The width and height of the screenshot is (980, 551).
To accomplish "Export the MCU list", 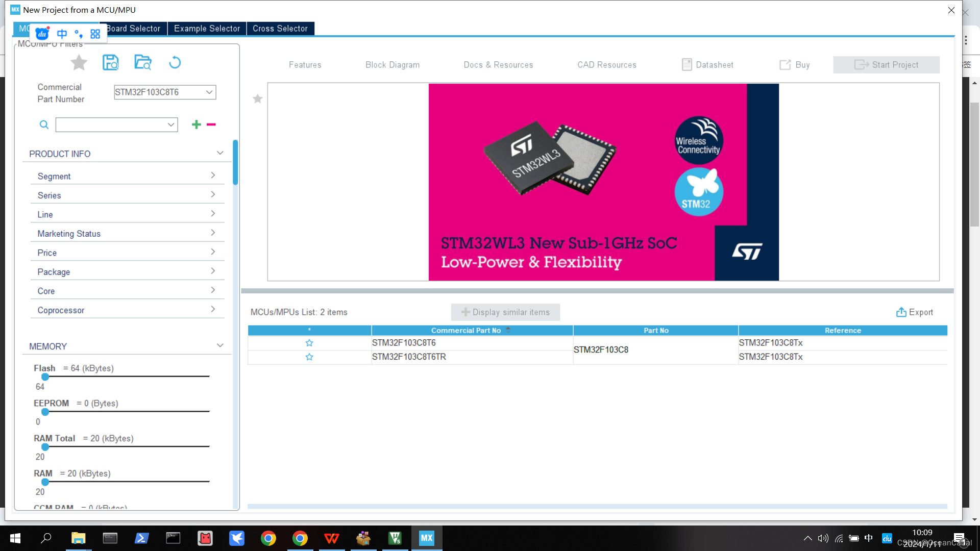I will 915,312.
